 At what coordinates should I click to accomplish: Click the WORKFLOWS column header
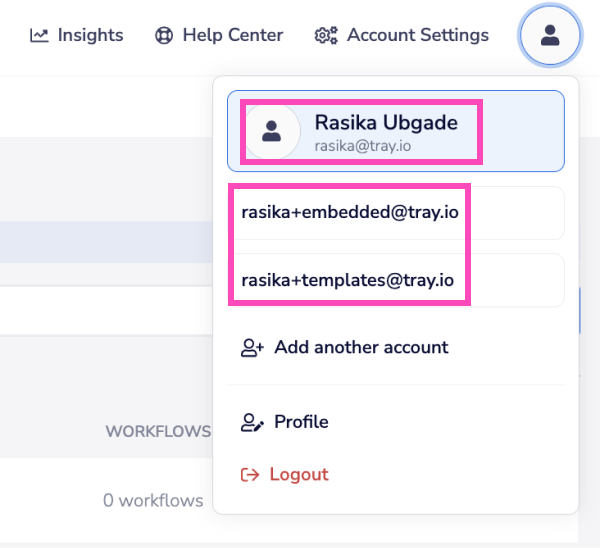157,431
